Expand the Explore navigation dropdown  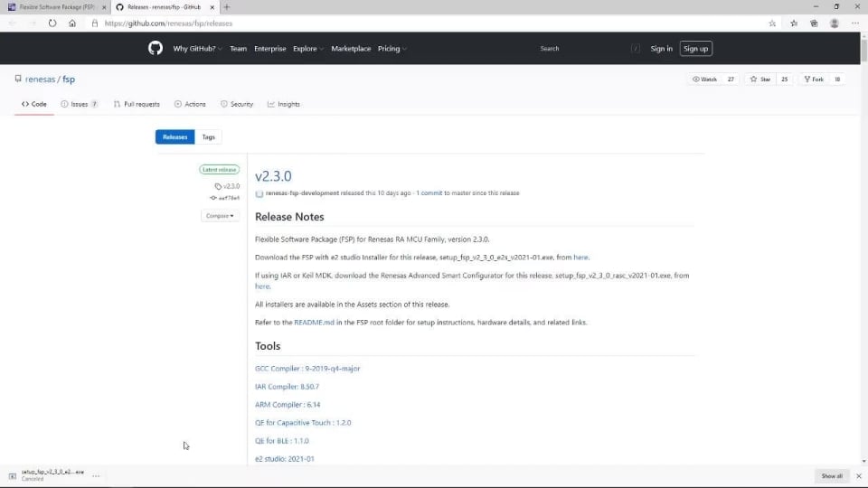(x=308, y=49)
